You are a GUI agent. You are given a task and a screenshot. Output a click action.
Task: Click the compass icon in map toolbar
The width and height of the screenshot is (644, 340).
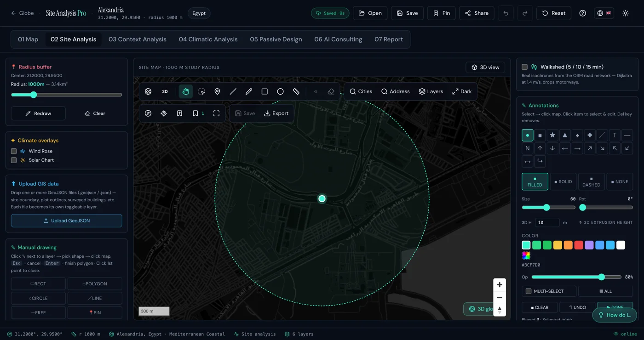click(x=148, y=113)
